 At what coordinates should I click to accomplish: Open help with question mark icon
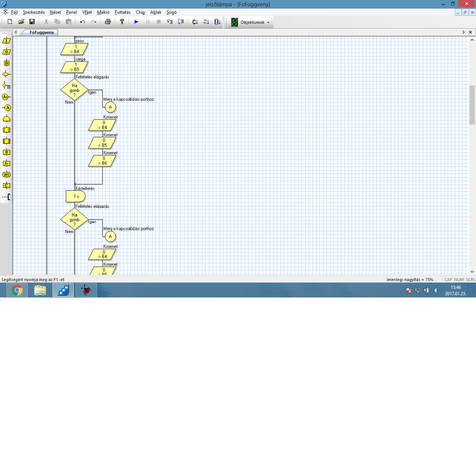(122, 22)
